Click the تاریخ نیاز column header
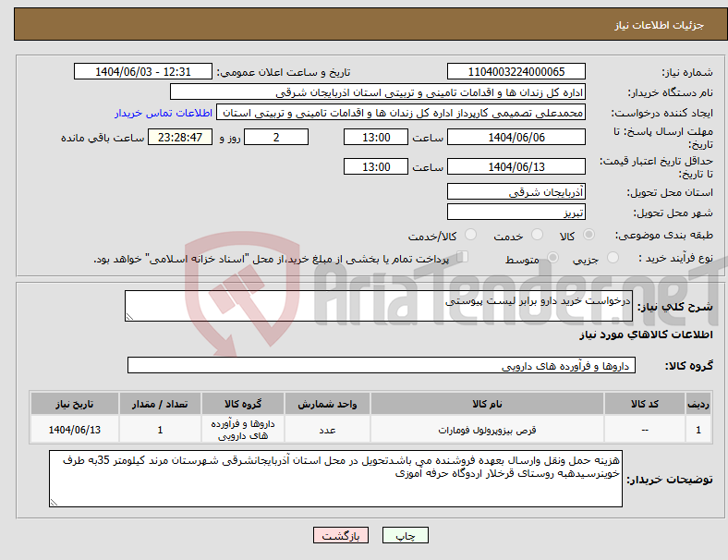 74,404
